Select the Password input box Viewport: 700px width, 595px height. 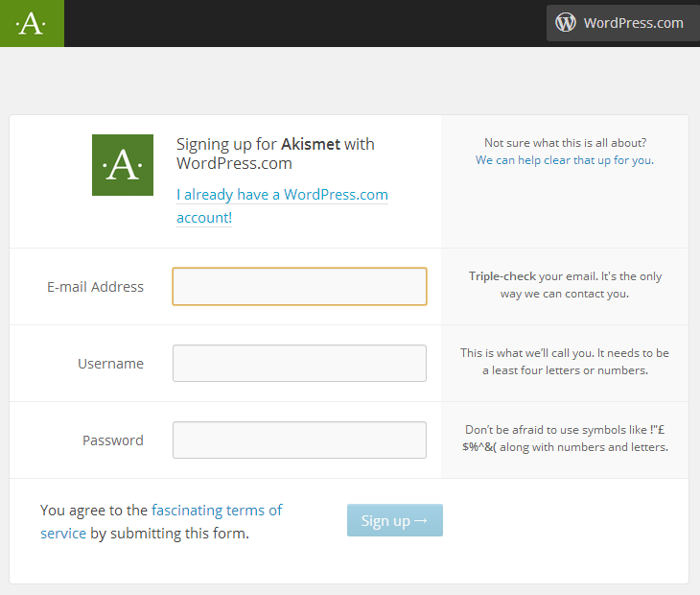299,440
